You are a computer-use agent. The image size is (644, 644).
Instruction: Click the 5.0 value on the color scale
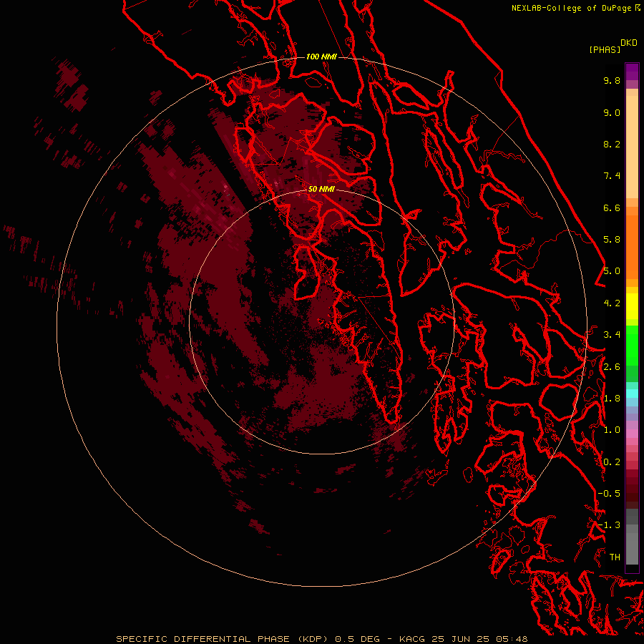(x=612, y=271)
